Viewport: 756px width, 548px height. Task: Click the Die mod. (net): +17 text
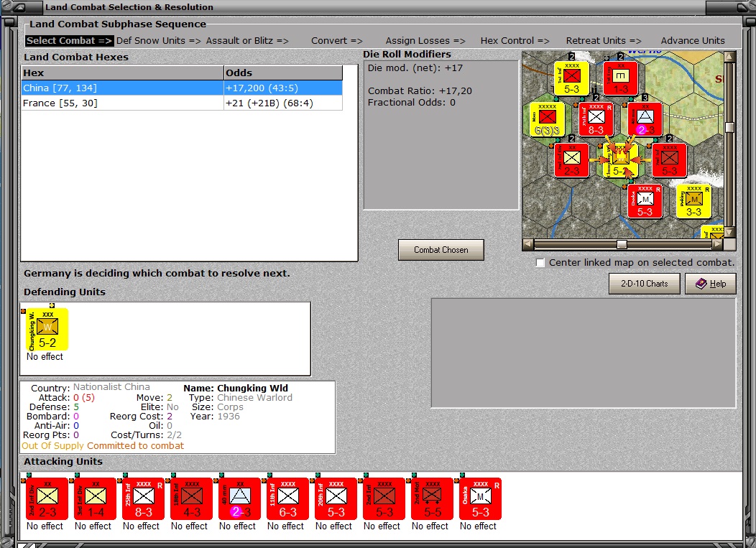pyautogui.click(x=415, y=68)
